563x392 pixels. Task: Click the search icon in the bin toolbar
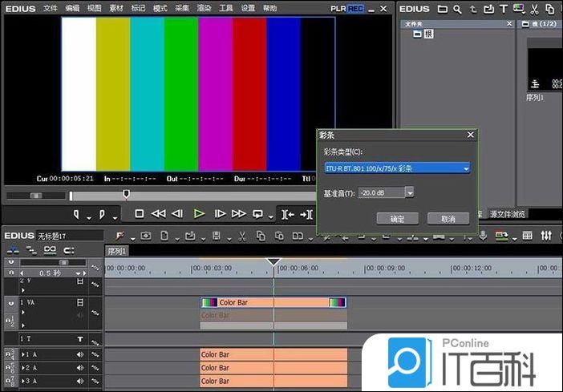click(x=456, y=9)
